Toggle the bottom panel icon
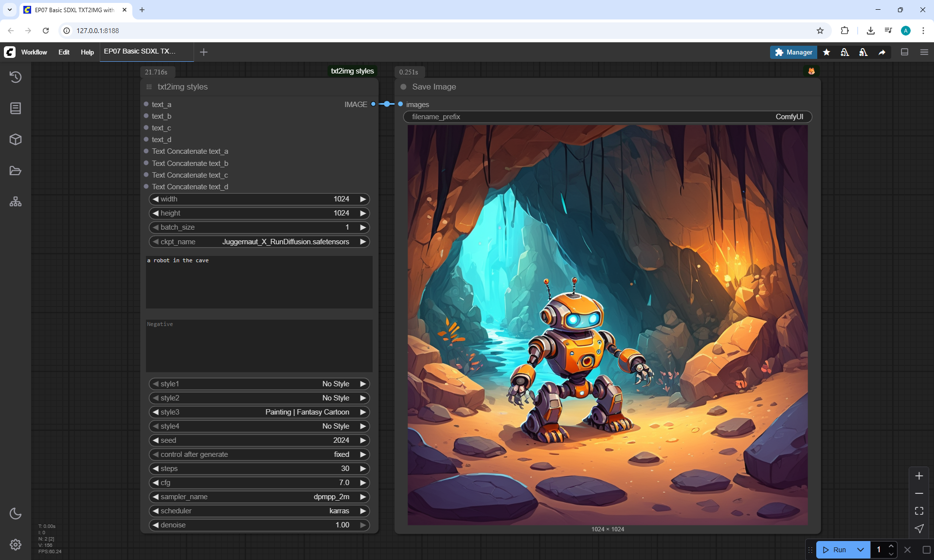934x560 pixels. tap(904, 52)
